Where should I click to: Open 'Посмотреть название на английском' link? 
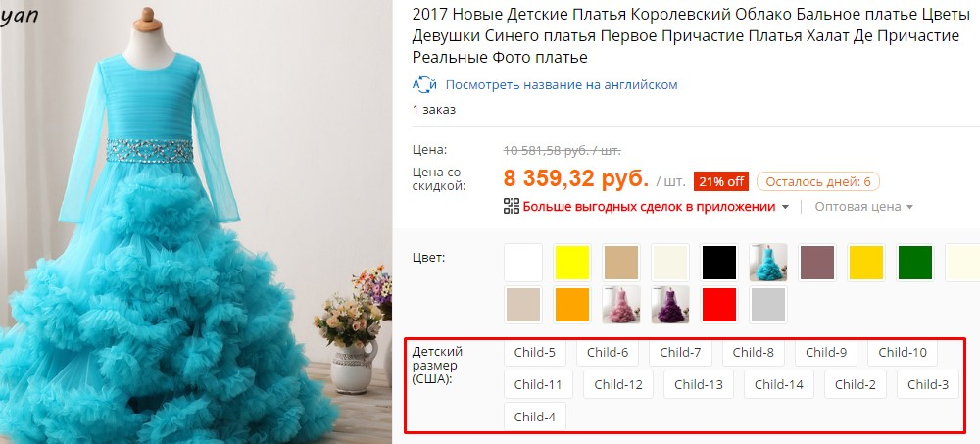coord(562,85)
